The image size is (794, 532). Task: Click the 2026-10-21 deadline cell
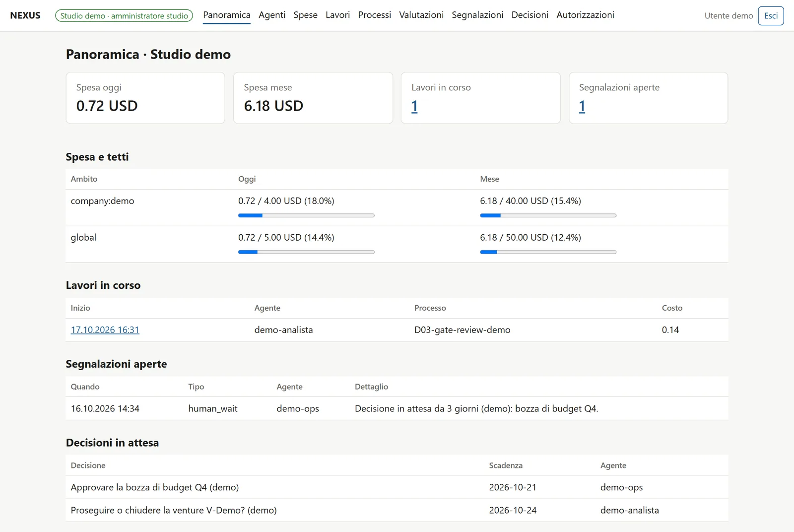513,487
